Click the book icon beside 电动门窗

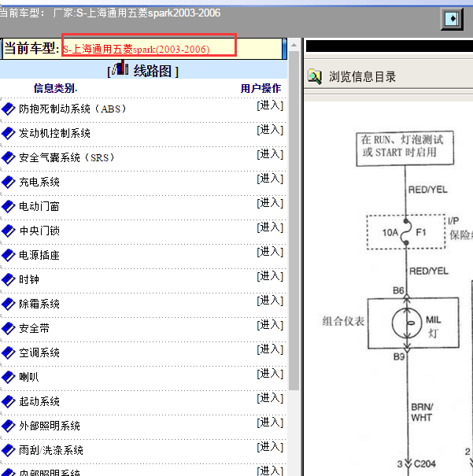click(x=8, y=206)
